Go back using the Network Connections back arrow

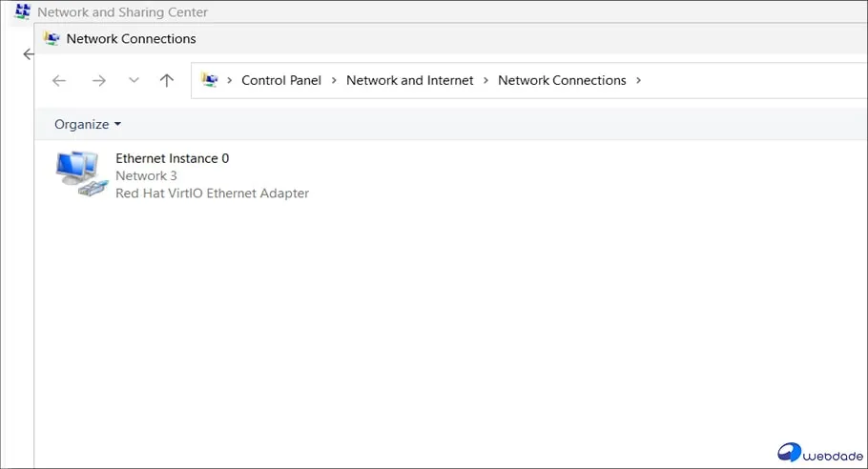pos(59,81)
